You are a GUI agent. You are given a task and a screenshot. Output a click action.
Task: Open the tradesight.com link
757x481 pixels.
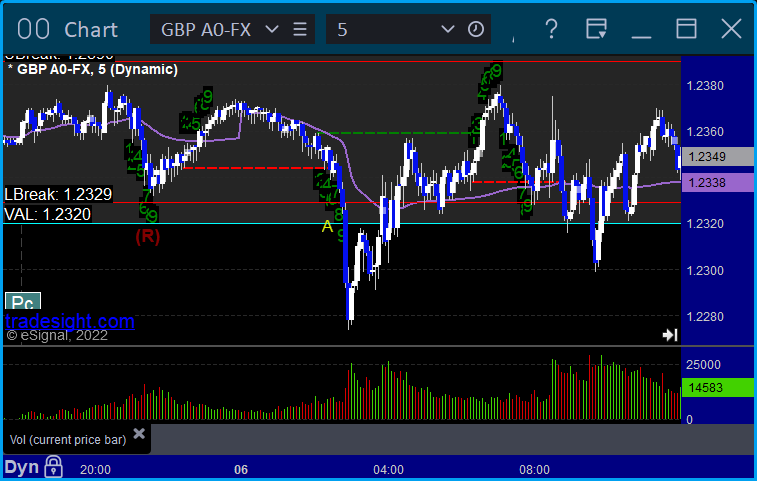(70, 321)
